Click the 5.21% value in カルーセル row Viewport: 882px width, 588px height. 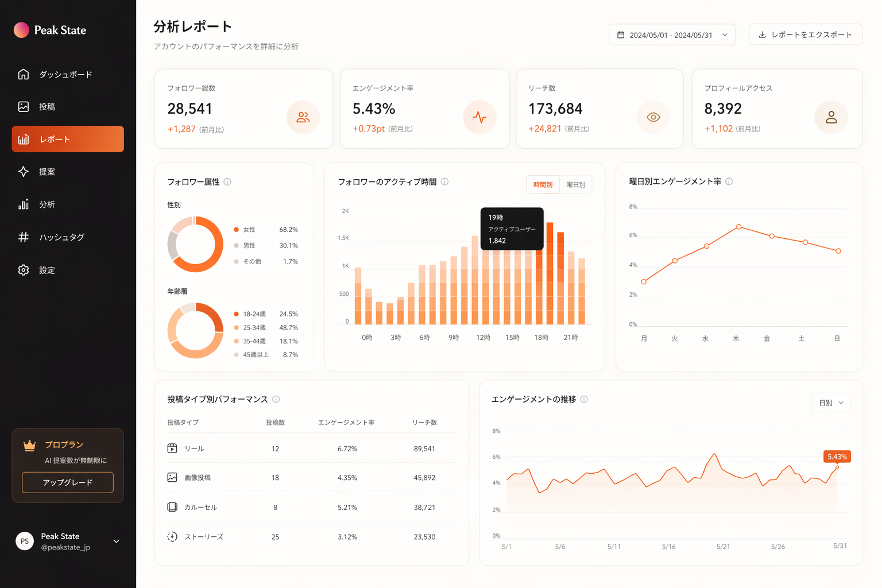pyautogui.click(x=347, y=507)
